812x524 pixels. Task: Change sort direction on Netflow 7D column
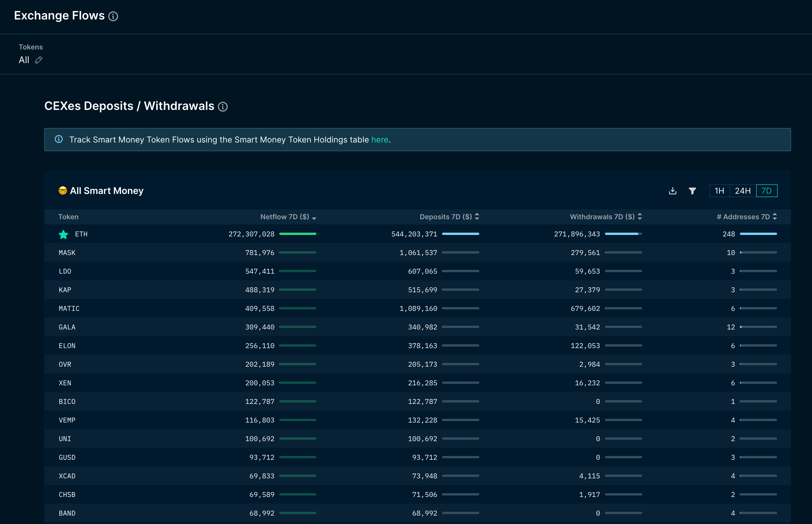[315, 218]
